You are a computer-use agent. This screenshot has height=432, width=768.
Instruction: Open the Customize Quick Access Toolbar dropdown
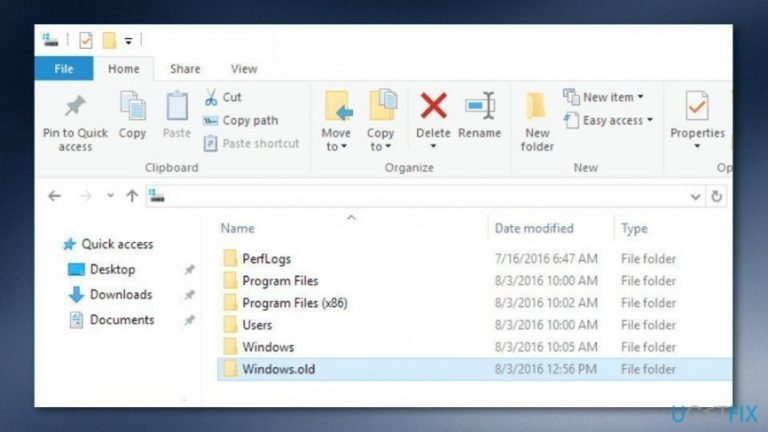pyautogui.click(x=128, y=41)
